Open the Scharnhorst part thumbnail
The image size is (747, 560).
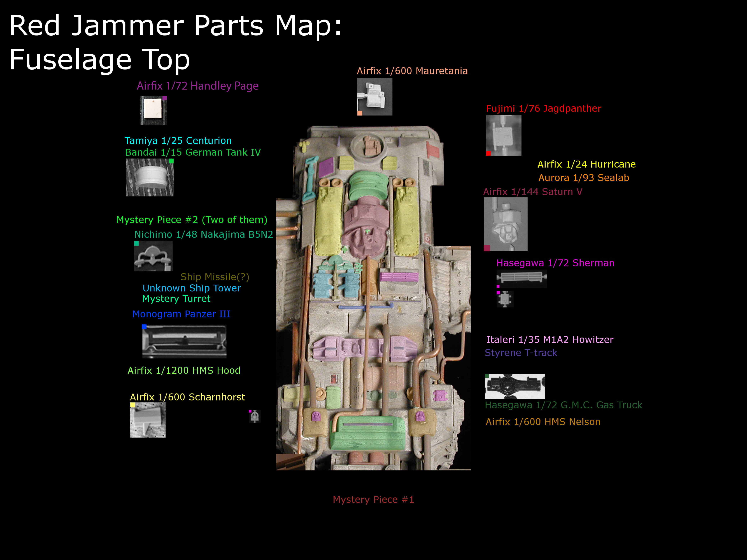click(148, 420)
